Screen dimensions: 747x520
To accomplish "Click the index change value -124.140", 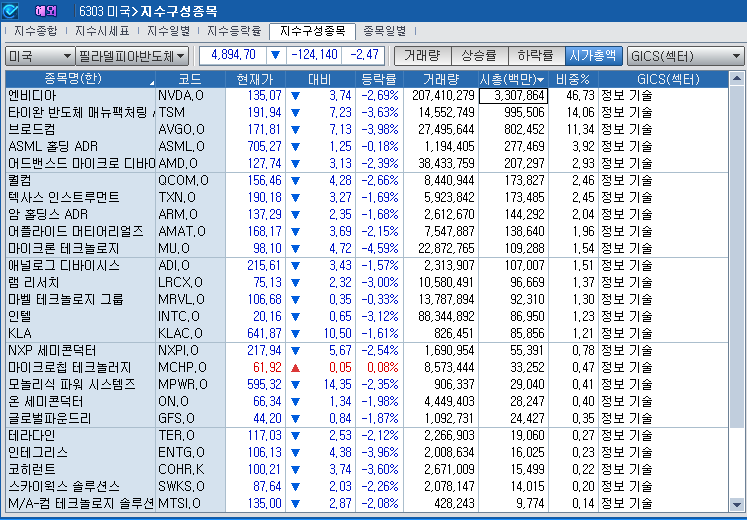I will 314,55.
